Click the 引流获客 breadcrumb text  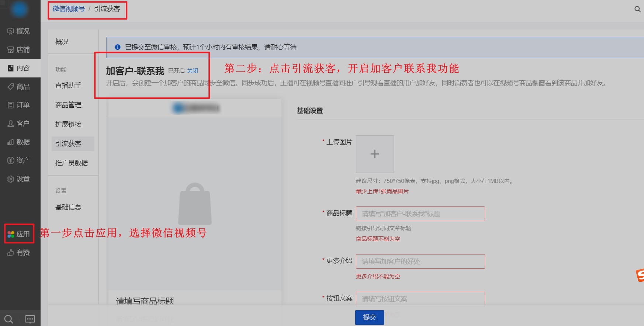click(107, 9)
